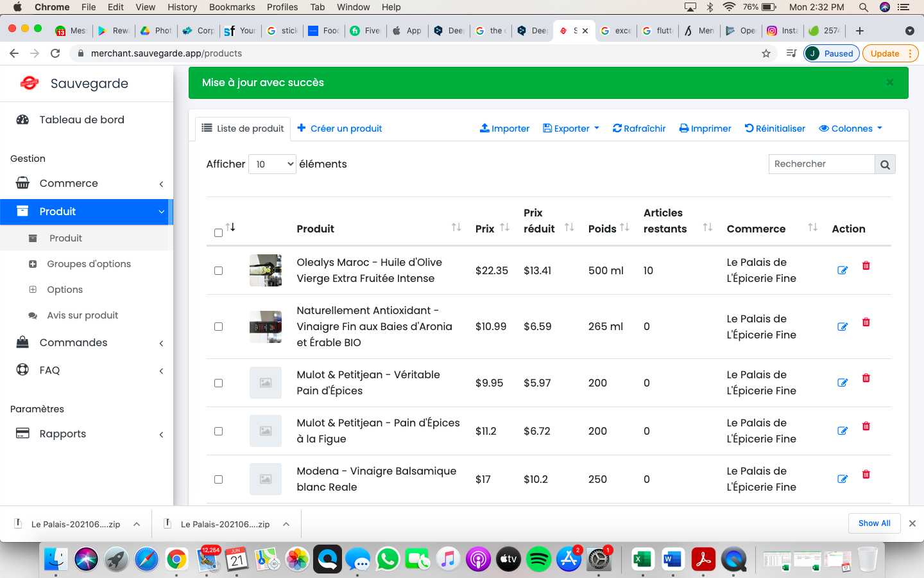The image size is (924, 578).
Task: Open Finder from the dock
Action: click(x=56, y=559)
